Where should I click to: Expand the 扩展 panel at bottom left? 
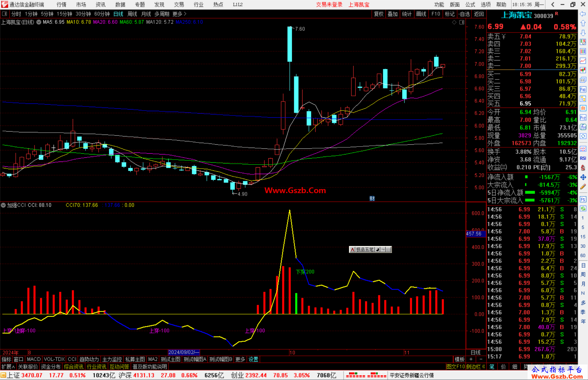click(x=8, y=367)
